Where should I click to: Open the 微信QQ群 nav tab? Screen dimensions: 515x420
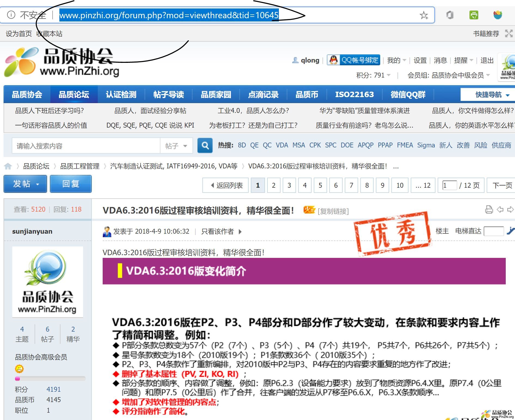408,95
